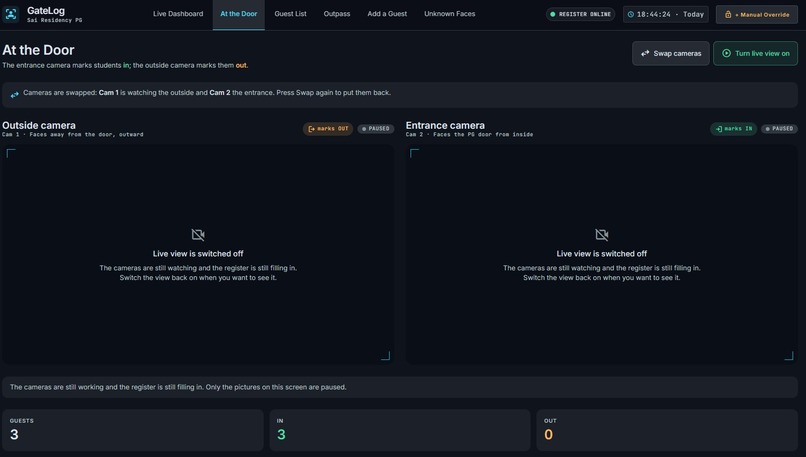Click the GUESTS count card
This screenshot has height=457, width=806.
(133, 430)
